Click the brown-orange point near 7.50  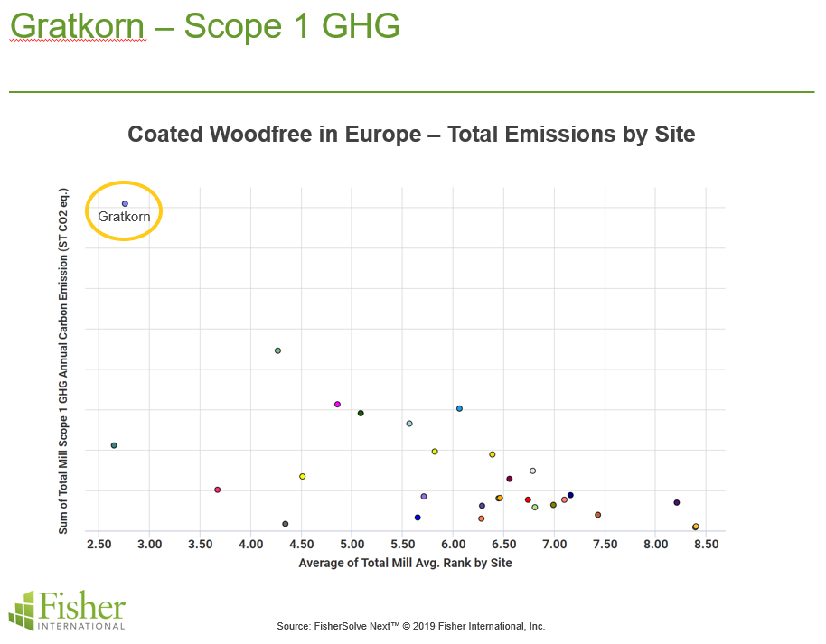pos(598,515)
